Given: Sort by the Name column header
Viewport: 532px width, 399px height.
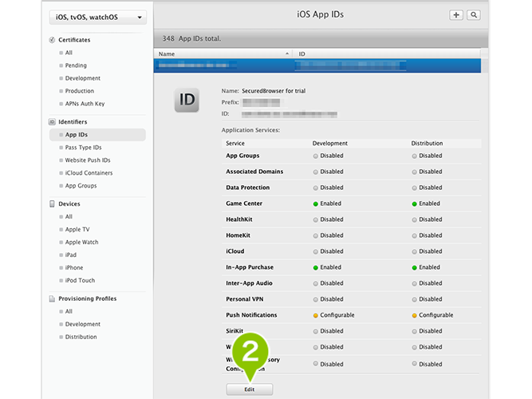Looking at the screenshot, I should [223, 53].
